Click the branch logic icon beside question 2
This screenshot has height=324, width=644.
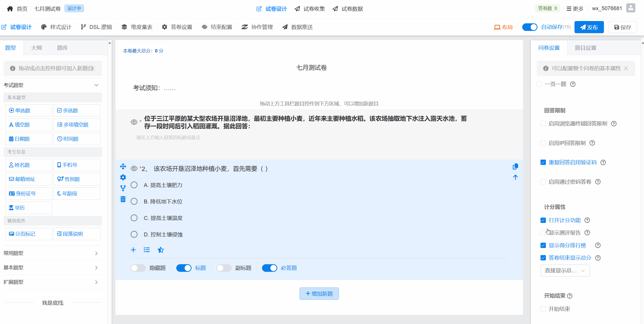pyautogui.click(x=123, y=188)
